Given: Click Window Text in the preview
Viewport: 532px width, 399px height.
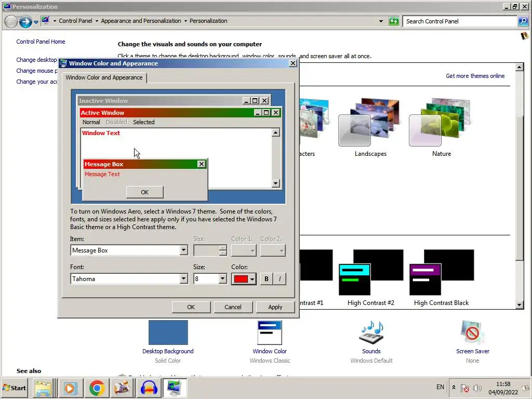Looking at the screenshot, I should tap(101, 133).
